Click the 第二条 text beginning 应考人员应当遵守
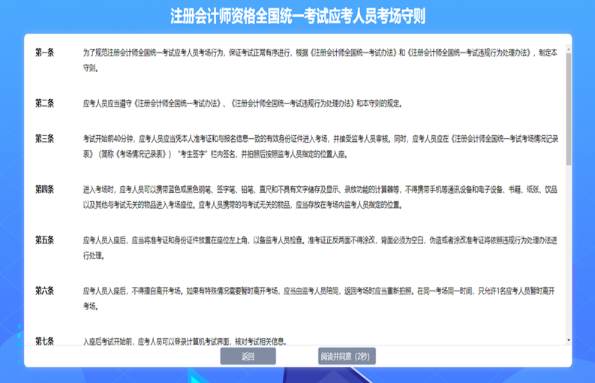Image resolution: width=595 pixels, height=383 pixels. pyautogui.click(x=243, y=103)
